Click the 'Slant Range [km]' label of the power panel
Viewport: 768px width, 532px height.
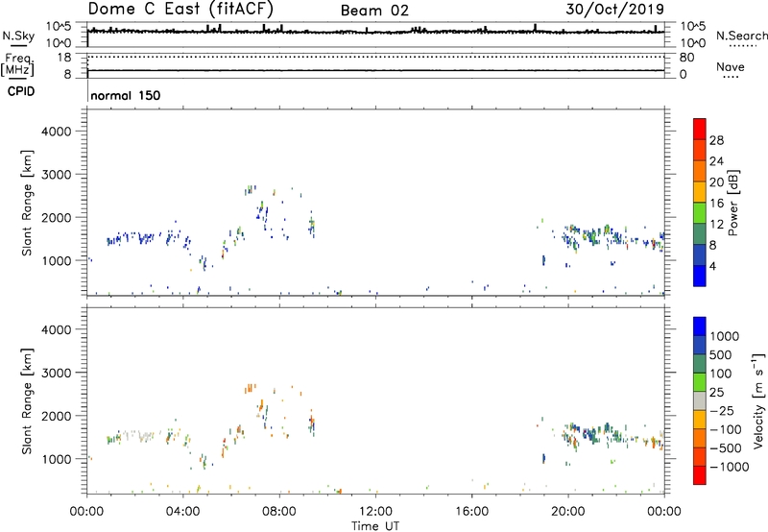(x=27, y=203)
